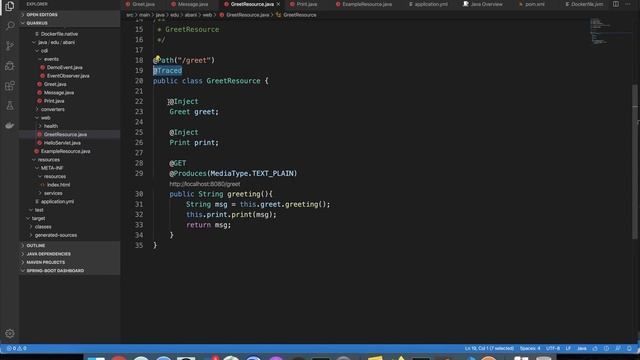Open the Docker view in activity bar

(x=10, y=125)
